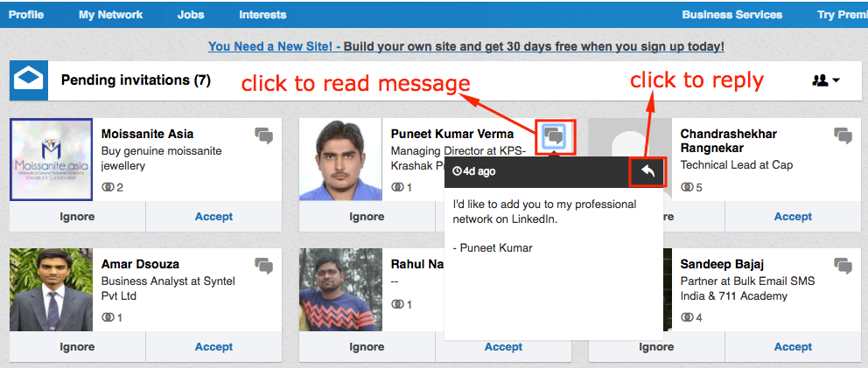This screenshot has width=868, height=368.
Task: Accept Rahul's invitation
Action: coord(503,347)
